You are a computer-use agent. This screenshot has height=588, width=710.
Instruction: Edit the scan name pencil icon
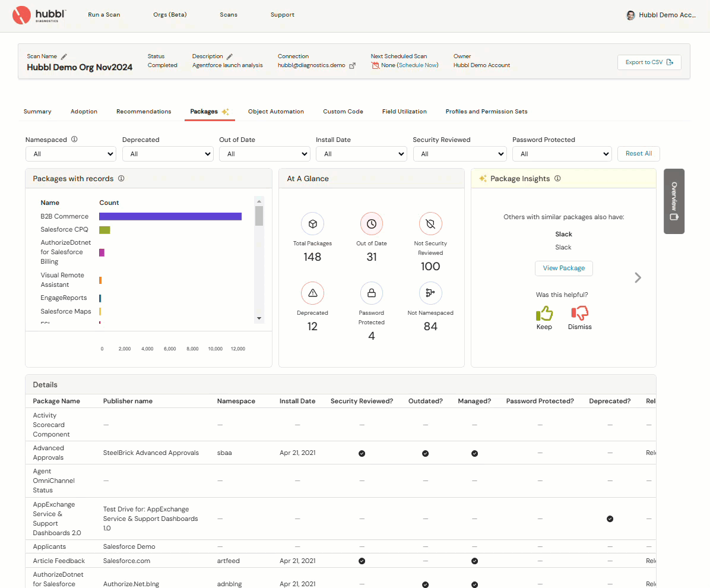point(64,56)
